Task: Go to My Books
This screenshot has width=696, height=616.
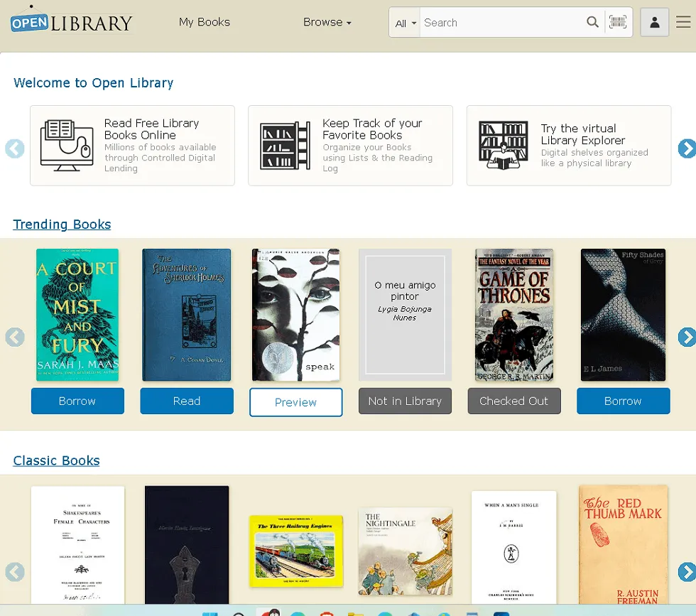Action: tap(205, 22)
